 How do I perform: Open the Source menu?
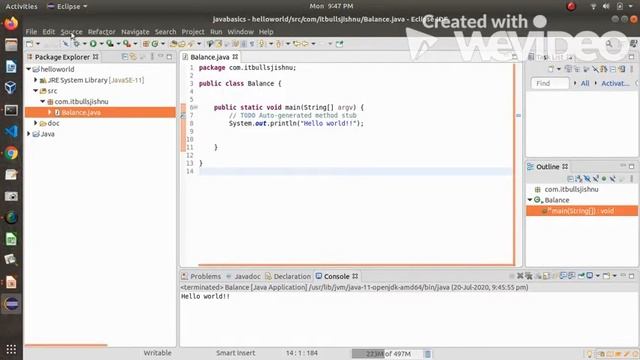coord(71,31)
